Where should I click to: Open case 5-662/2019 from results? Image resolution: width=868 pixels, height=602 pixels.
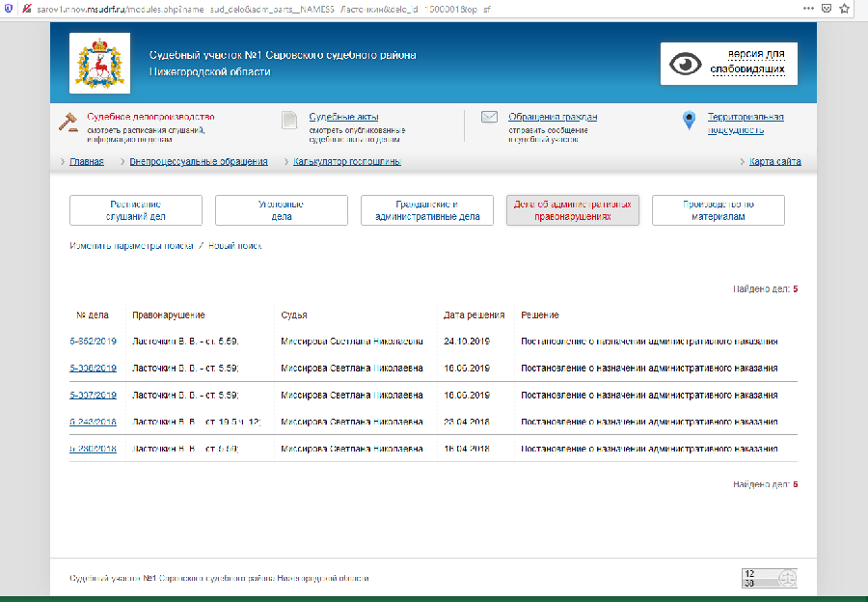(x=93, y=342)
